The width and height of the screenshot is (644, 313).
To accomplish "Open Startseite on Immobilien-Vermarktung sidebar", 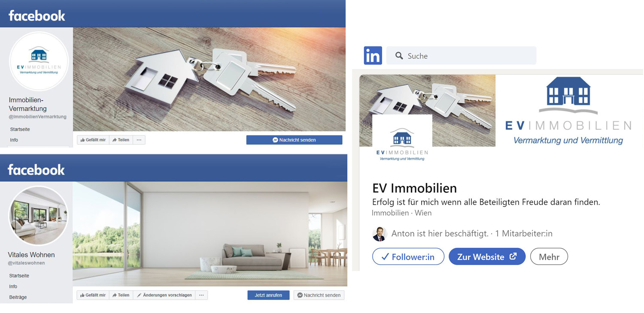I will 20,129.
